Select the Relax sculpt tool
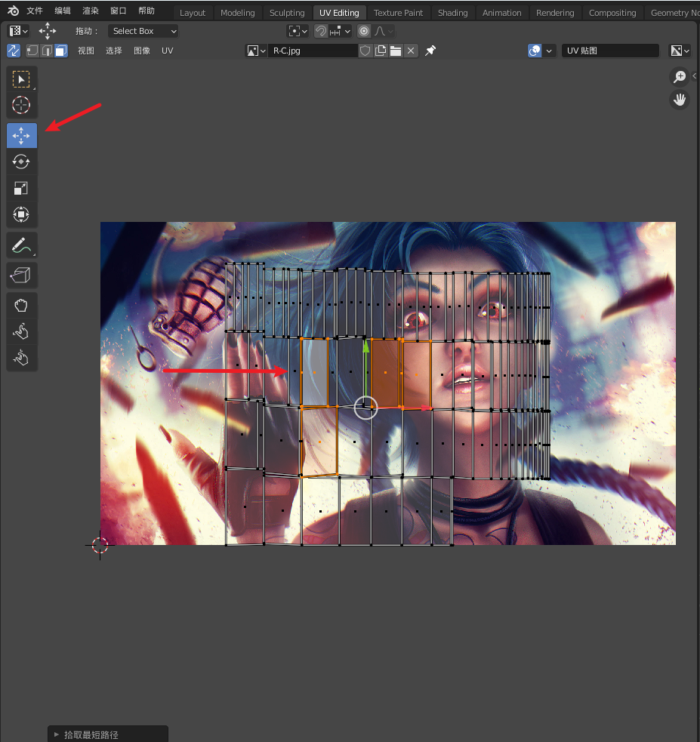The image size is (700, 742). [21, 331]
